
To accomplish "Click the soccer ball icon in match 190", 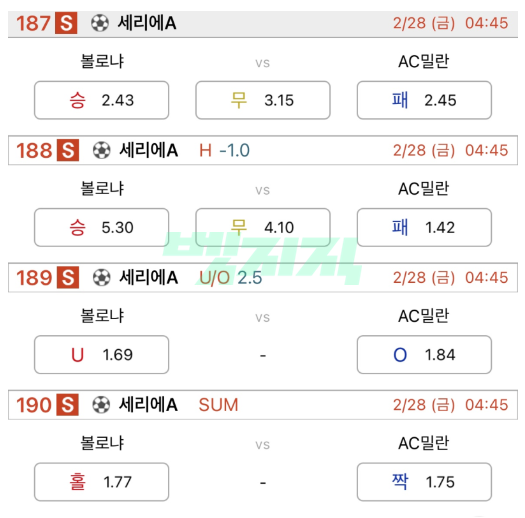I will pos(101,405).
